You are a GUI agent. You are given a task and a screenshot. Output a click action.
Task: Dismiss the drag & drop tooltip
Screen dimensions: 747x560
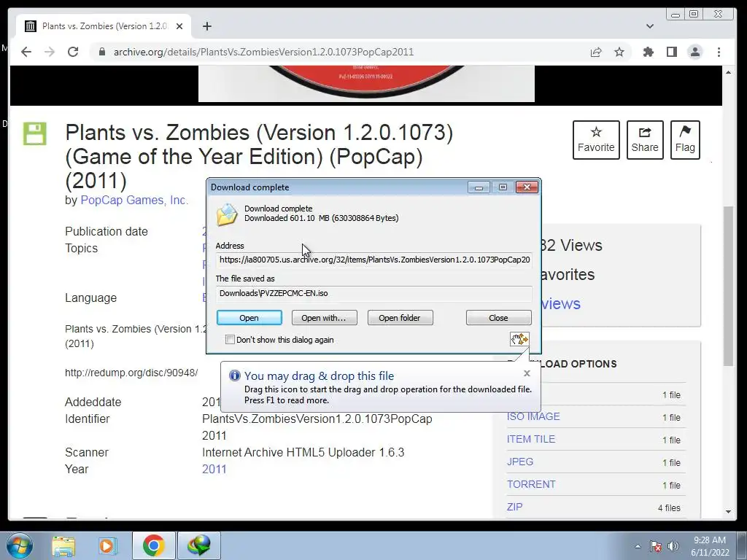click(x=527, y=373)
